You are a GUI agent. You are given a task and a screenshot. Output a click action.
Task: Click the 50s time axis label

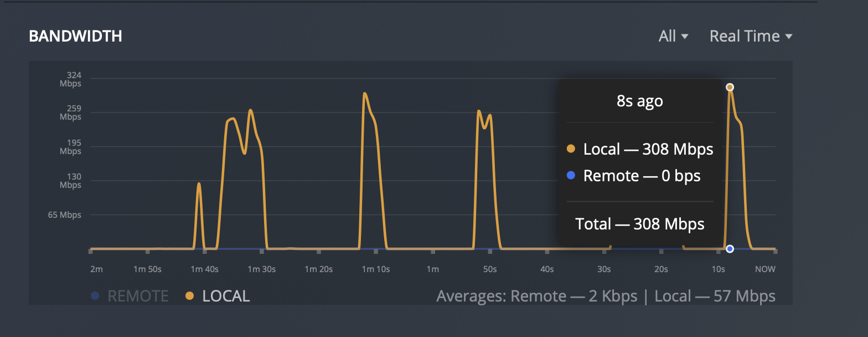click(x=489, y=269)
